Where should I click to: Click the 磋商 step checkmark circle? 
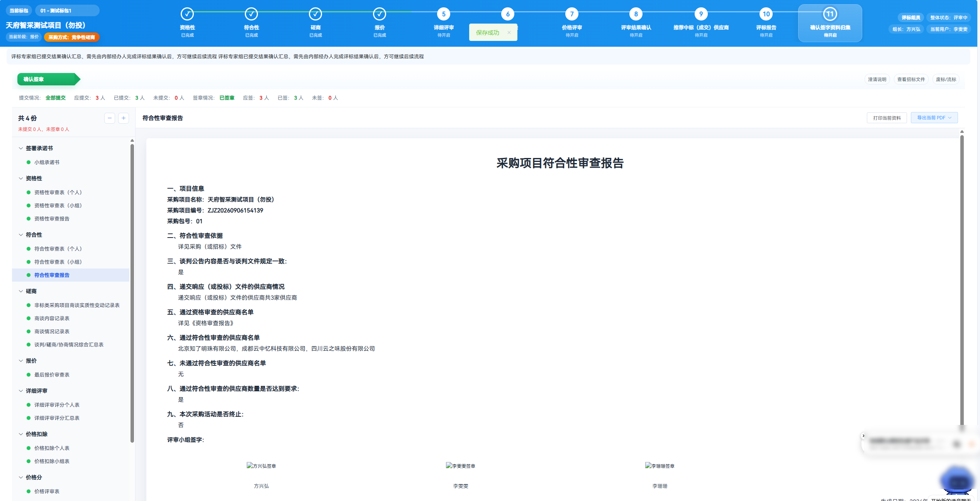point(315,14)
